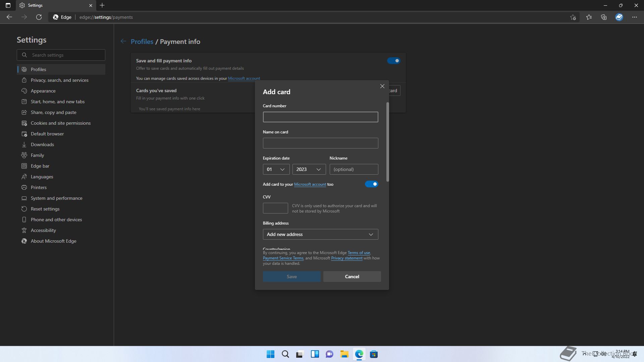The image size is (644, 362).
Task: Click the address bar URL
Action: [x=106, y=17]
